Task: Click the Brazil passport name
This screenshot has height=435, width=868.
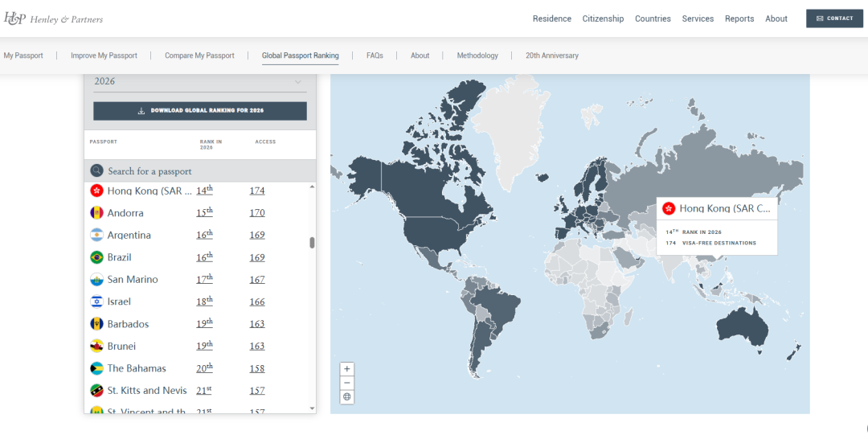Action: click(120, 257)
